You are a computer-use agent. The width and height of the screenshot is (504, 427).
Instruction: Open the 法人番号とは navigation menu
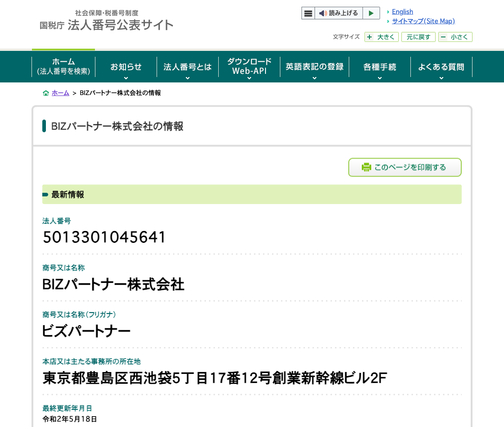(x=187, y=67)
